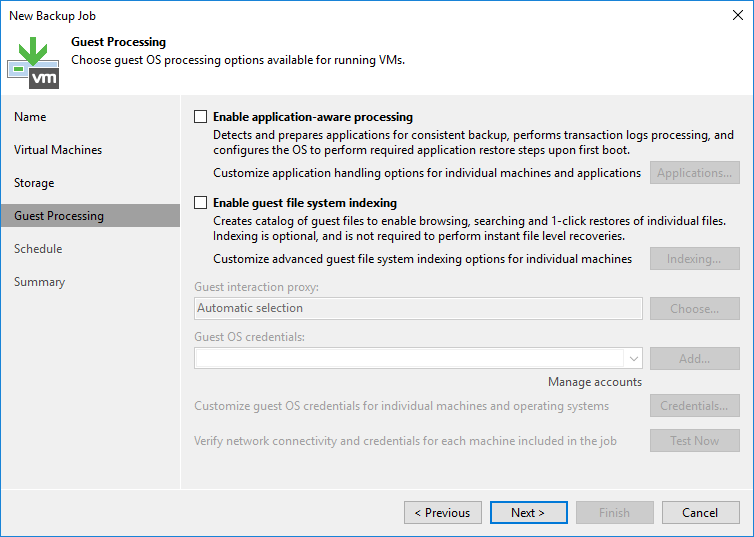Jump to the Schedule step

pos(38,249)
